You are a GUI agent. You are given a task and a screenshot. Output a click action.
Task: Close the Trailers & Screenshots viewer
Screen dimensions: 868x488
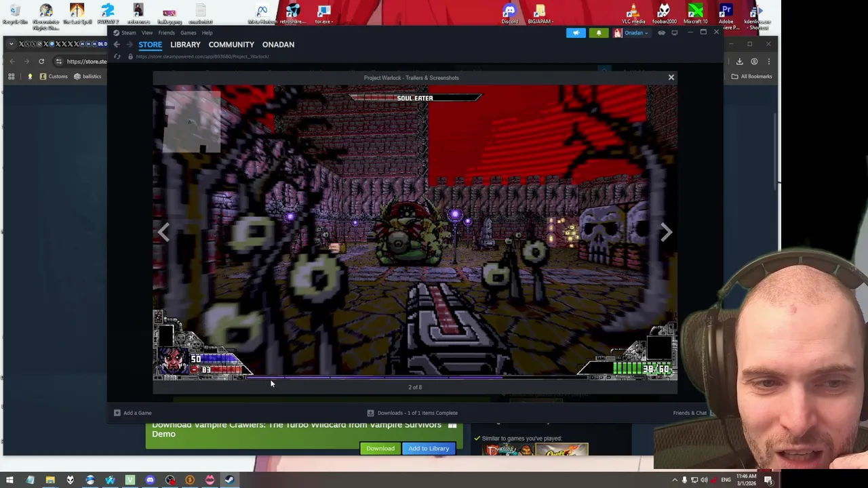coord(671,77)
